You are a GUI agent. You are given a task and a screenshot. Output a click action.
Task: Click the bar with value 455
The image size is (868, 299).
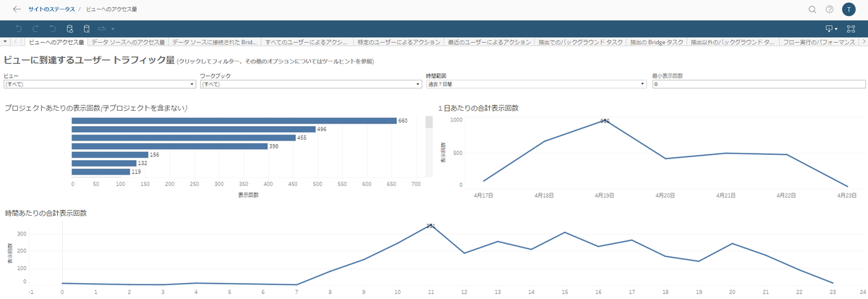[x=184, y=138]
